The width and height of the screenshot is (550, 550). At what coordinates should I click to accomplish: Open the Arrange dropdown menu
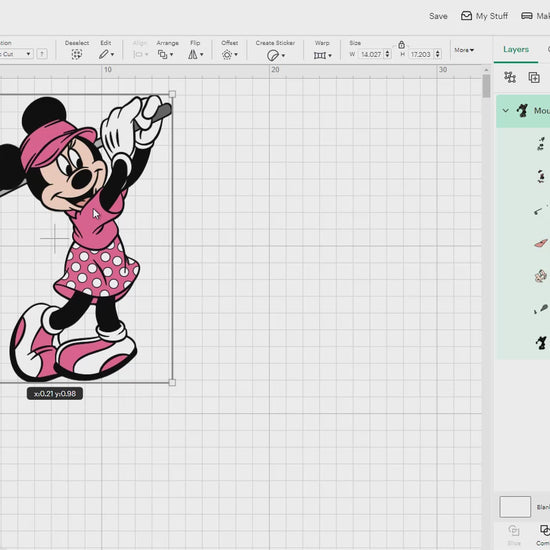[x=166, y=54]
